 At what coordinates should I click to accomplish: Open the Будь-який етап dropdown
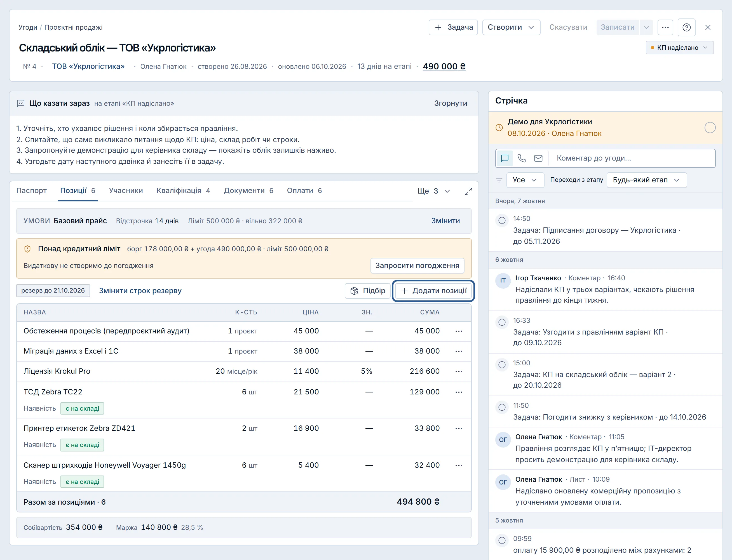[x=646, y=180]
